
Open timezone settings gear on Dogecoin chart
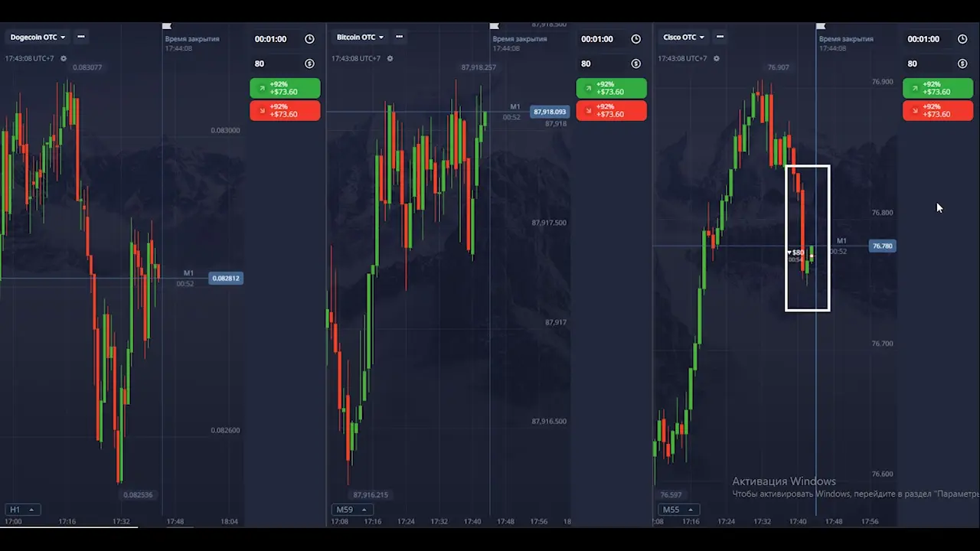(x=64, y=58)
